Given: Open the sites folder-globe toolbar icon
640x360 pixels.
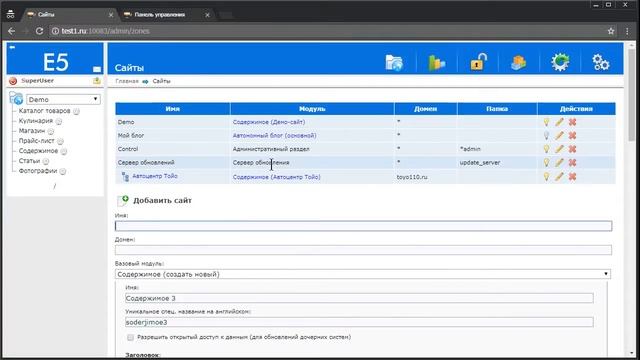Looking at the screenshot, I should pyautogui.click(x=394, y=63).
